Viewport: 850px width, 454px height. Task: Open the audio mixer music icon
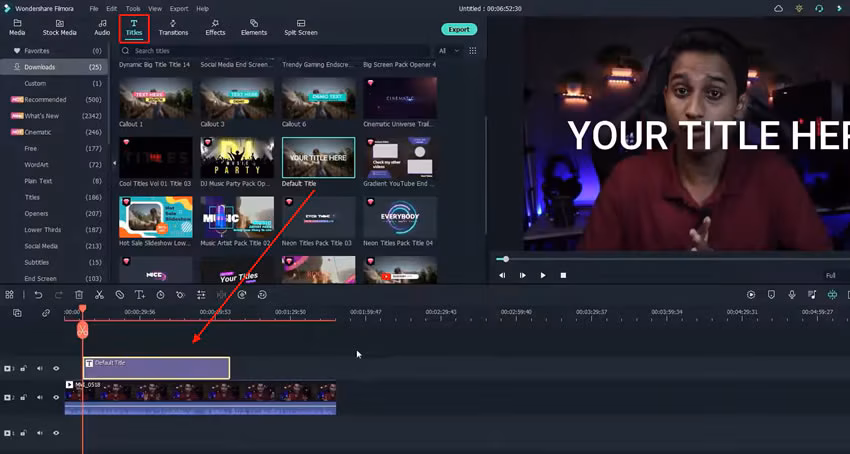click(x=812, y=295)
